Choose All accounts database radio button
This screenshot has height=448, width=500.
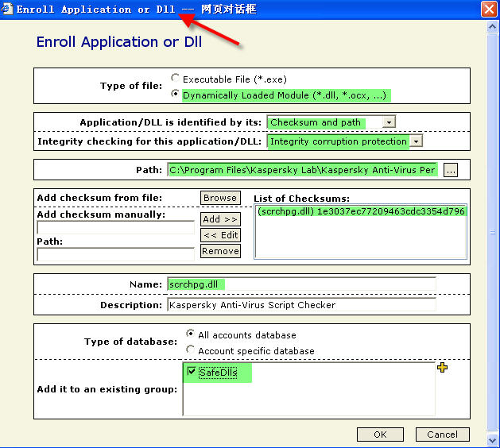(190, 334)
